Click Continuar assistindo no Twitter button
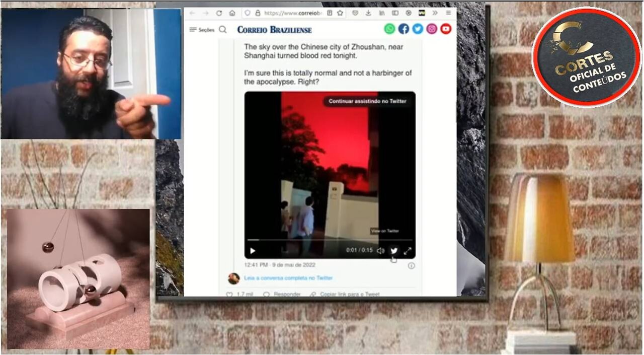The image size is (644, 355). (x=367, y=101)
